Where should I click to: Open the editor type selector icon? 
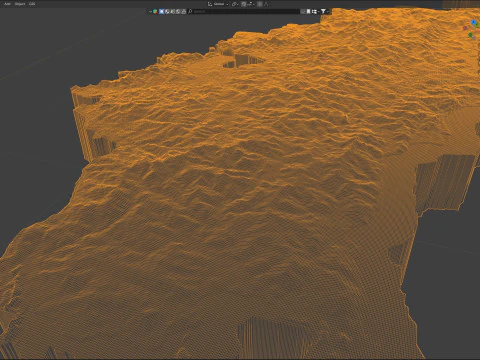pyautogui.click(x=154, y=11)
